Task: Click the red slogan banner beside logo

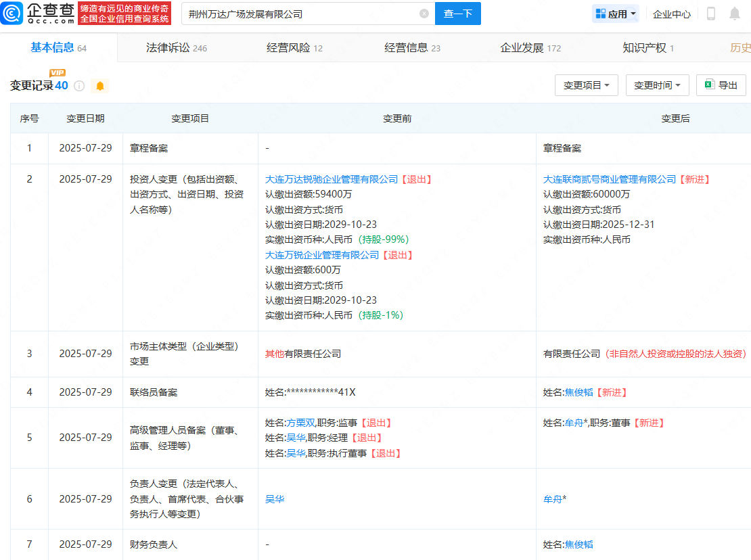Action: (x=124, y=14)
